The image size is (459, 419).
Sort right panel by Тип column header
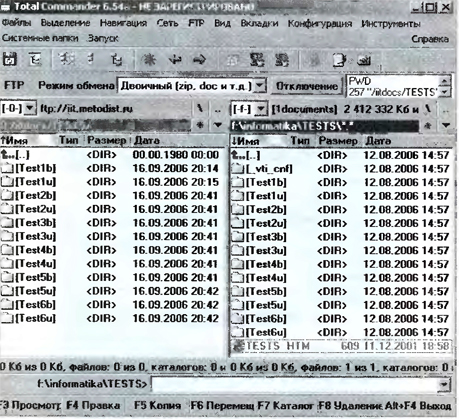pos(300,141)
